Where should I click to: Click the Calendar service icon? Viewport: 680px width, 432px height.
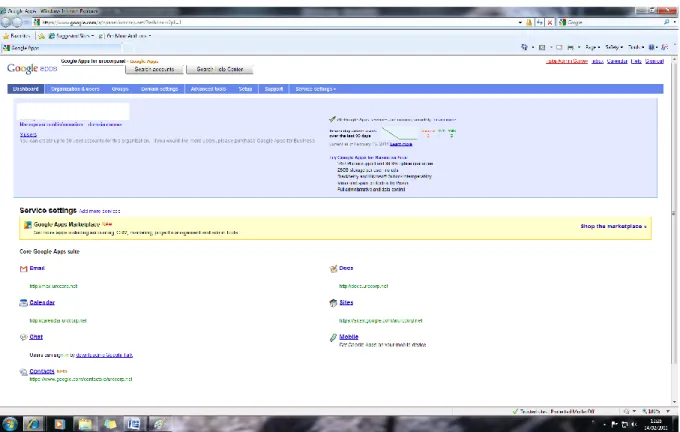[x=23, y=303]
